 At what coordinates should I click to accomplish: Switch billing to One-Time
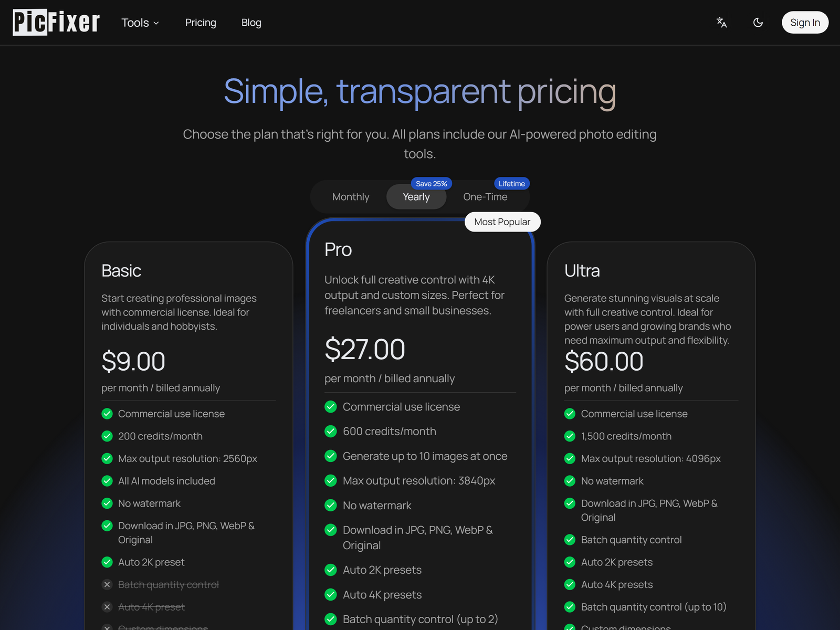485,197
